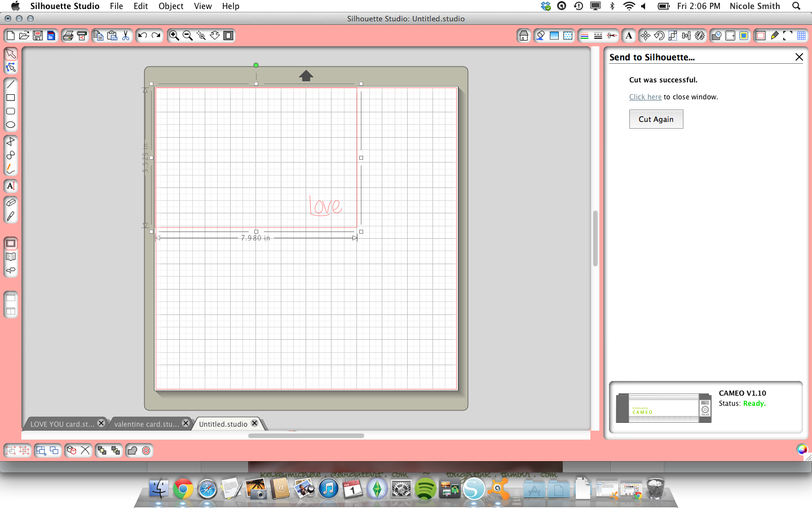Image resolution: width=812 pixels, height=508 pixels.
Task: Select the Freehand drawing tool
Action: tap(11, 169)
